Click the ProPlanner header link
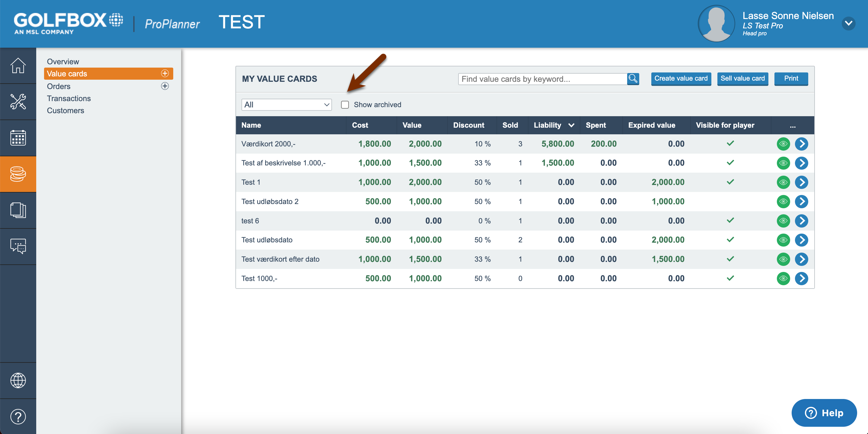 (x=172, y=24)
